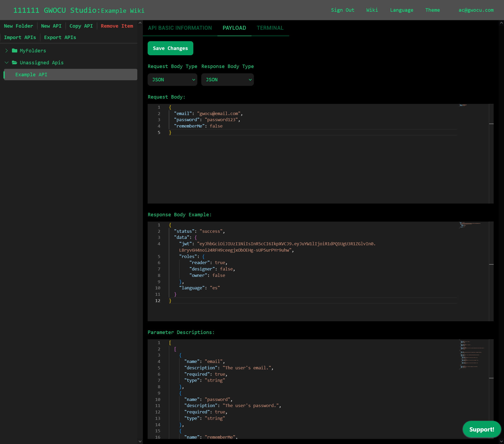Click New Folder in the sidebar toolbar
The image size is (504, 444).
(19, 26)
